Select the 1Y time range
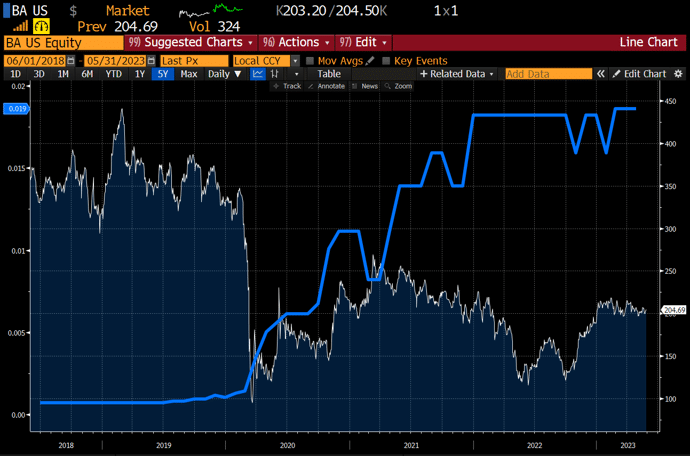Screen dimensions: 690x456 pos(140,74)
